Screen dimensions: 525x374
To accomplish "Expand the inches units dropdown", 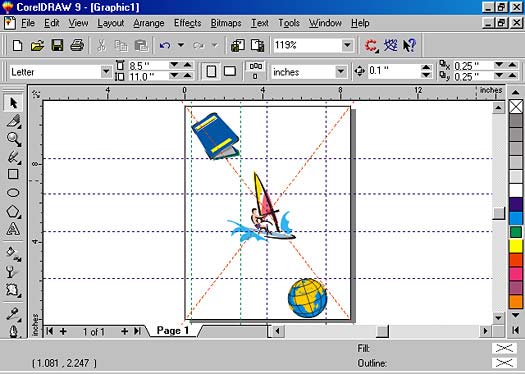I will pyautogui.click(x=341, y=71).
